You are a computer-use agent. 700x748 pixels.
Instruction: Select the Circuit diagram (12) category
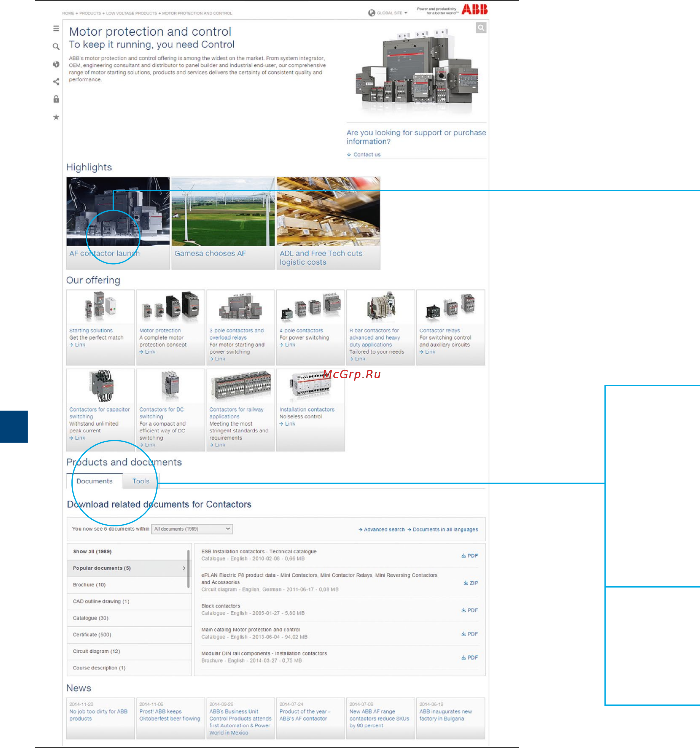(x=129, y=651)
